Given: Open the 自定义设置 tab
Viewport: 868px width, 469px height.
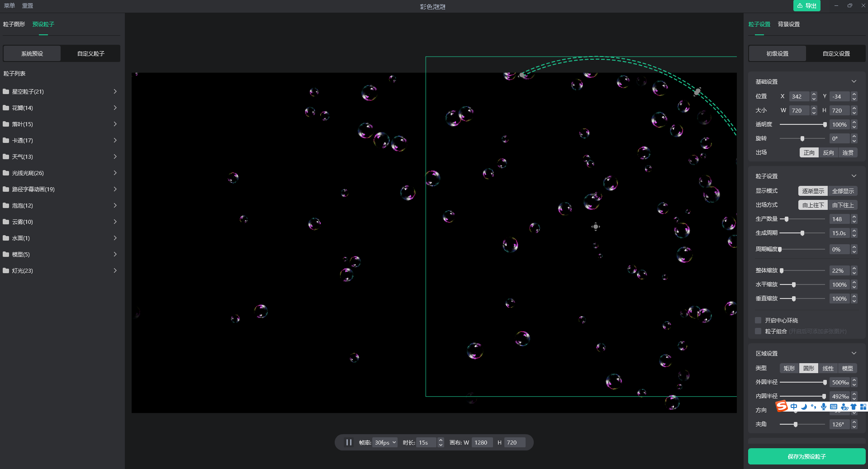Looking at the screenshot, I should click(x=836, y=53).
